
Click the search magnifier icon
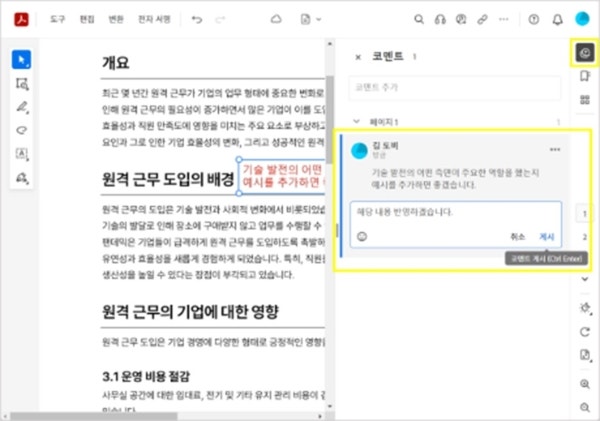[419, 19]
